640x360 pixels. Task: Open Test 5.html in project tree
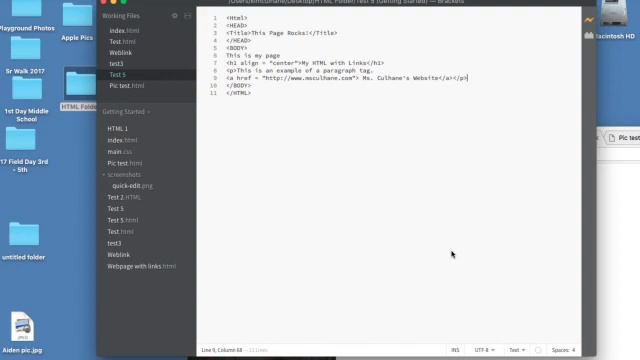[122, 220]
